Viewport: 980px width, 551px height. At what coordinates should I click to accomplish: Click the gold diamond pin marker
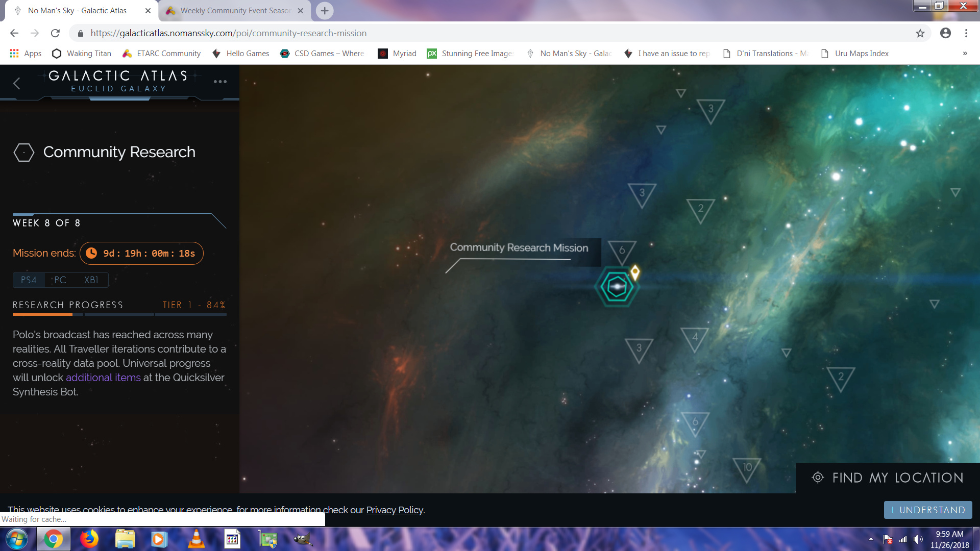635,272
